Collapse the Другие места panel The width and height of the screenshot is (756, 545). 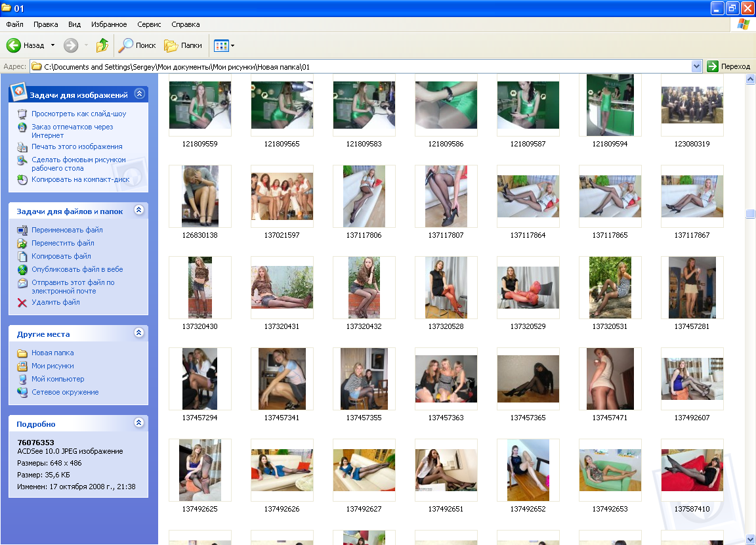139,333
